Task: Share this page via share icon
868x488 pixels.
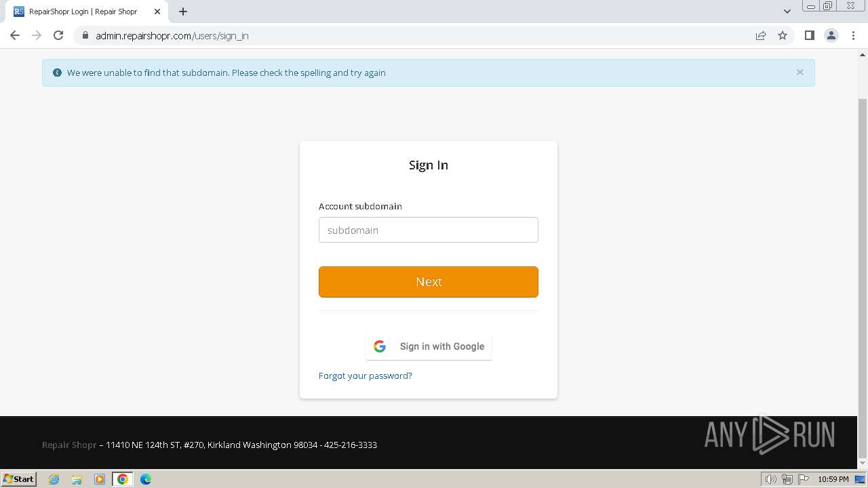Action: click(x=761, y=35)
